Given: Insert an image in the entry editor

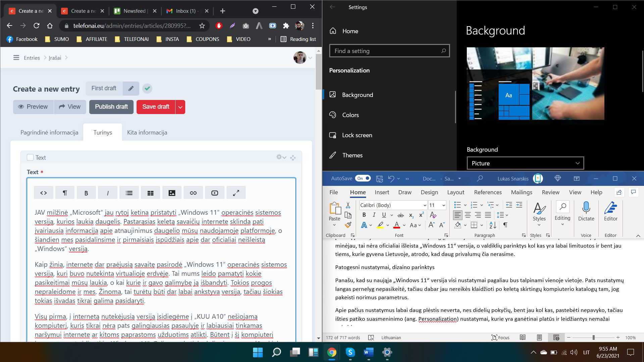Looking at the screenshot, I should coord(172,193).
